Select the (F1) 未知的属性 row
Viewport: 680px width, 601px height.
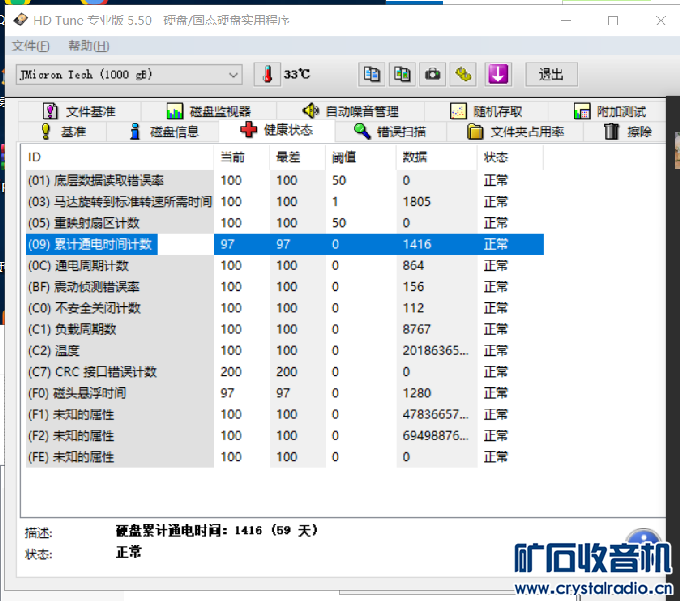[284, 414]
